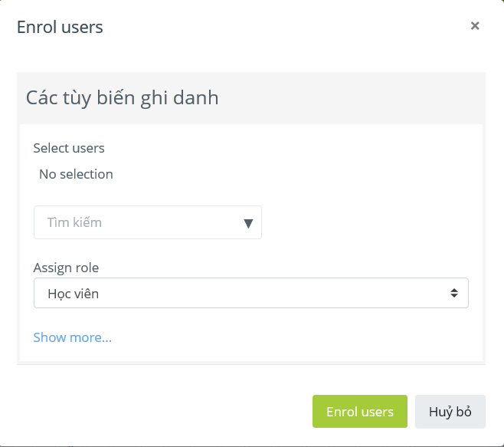Click the No selection text
Viewport: 504px width, 447px height.
point(76,174)
